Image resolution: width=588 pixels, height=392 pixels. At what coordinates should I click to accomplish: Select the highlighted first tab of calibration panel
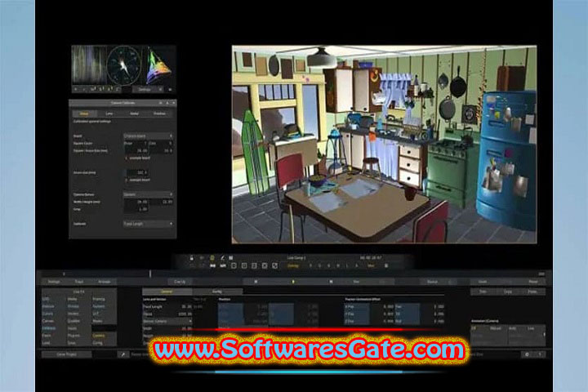click(x=84, y=114)
